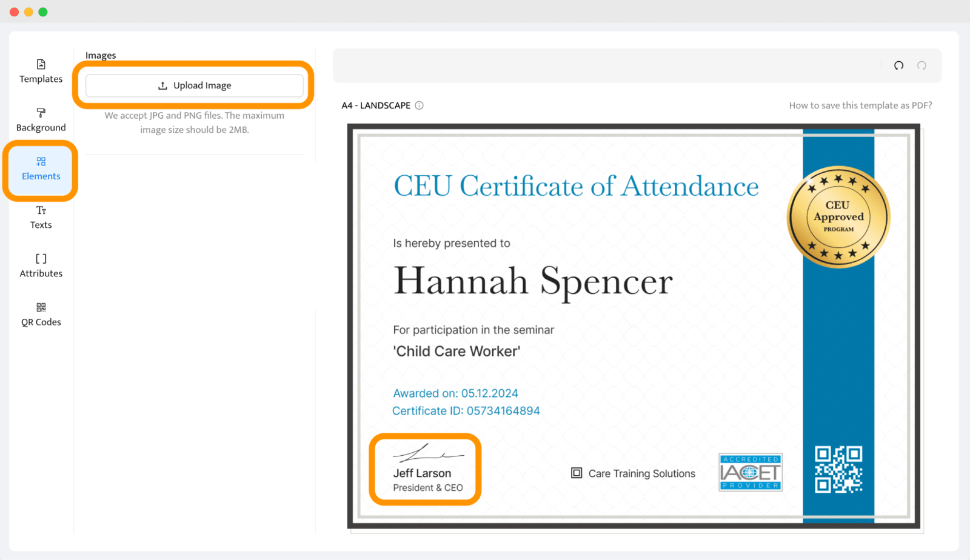Click the green macOS fullscreen button
The height and width of the screenshot is (560, 970).
(x=43, y=12)
